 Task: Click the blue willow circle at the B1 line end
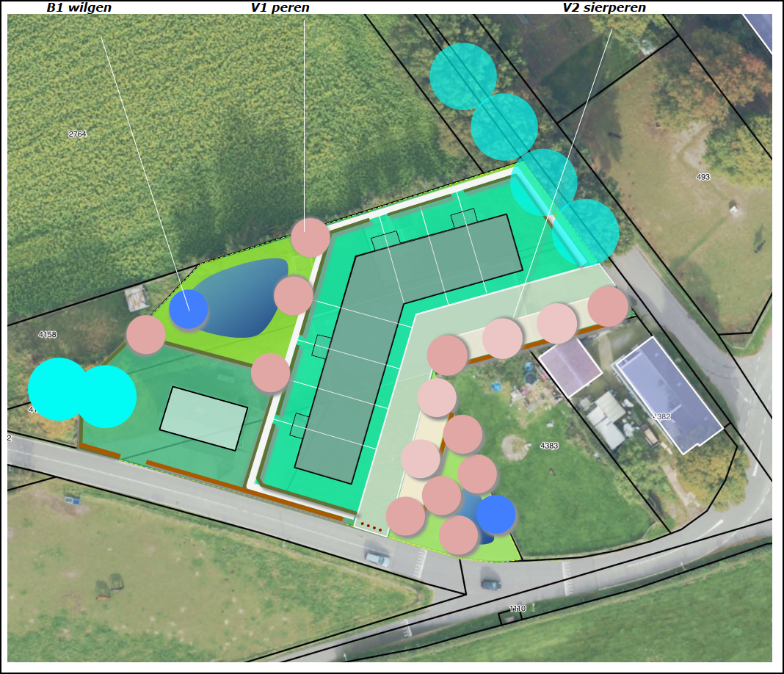[x=189, y=309]
